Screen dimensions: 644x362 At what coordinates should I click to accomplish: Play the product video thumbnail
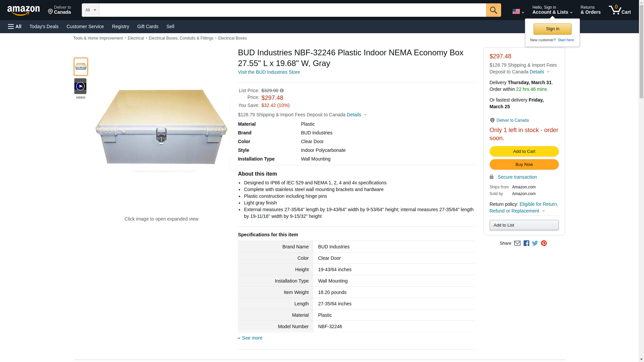tap(80, 86)
